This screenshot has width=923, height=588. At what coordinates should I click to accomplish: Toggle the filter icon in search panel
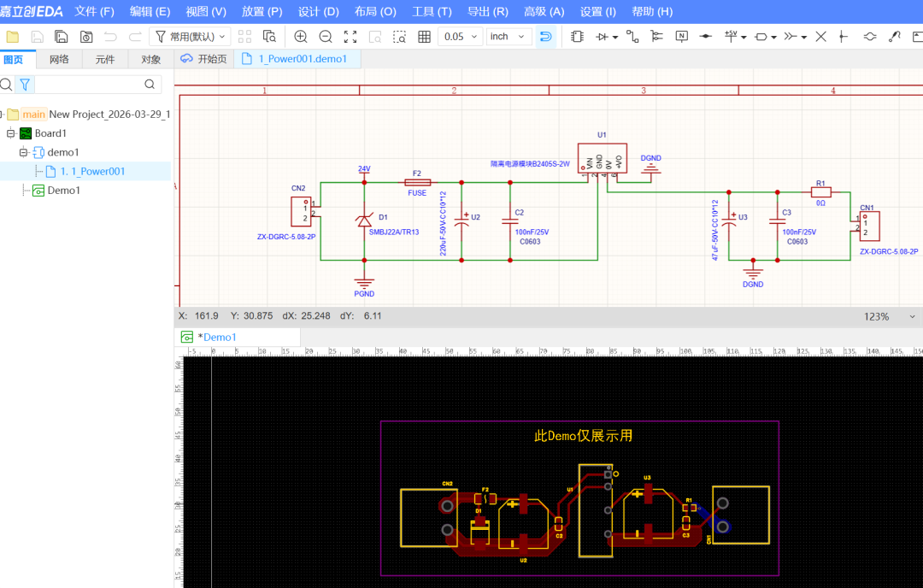point(26,84)
